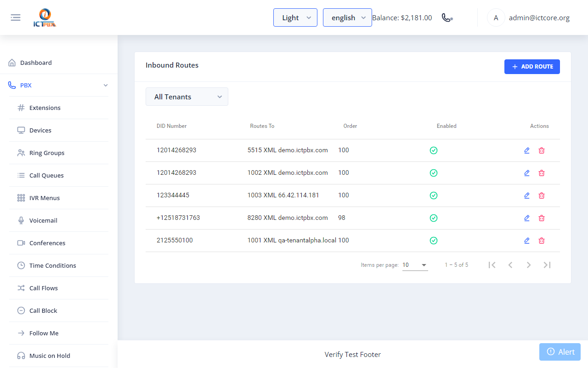588x368 pixels.
Task: Click enabled checkmark for DID 123344445
Action: [433, 195]
